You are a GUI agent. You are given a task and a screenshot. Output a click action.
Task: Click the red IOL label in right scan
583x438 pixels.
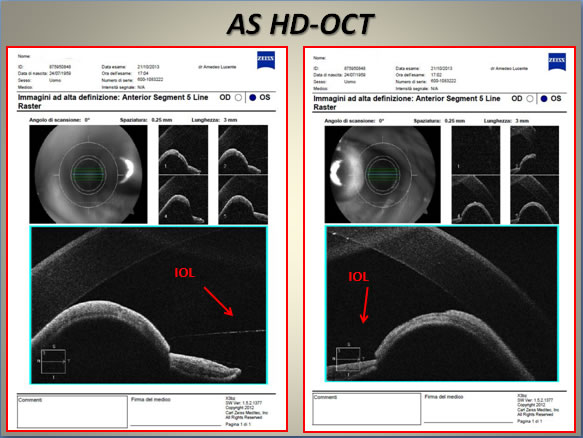[358, 277]
